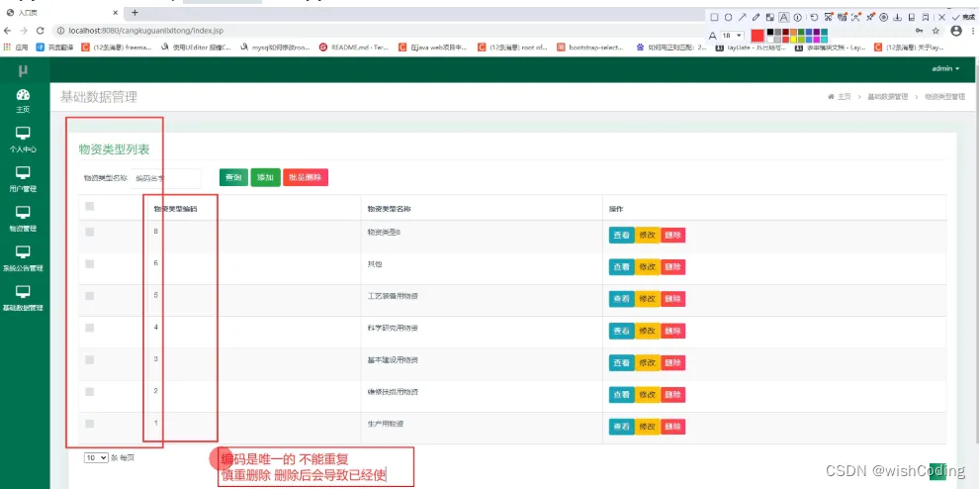
Task: Pick the magenta color swatch
Action: pyautogui.click(x=817, y=40)
